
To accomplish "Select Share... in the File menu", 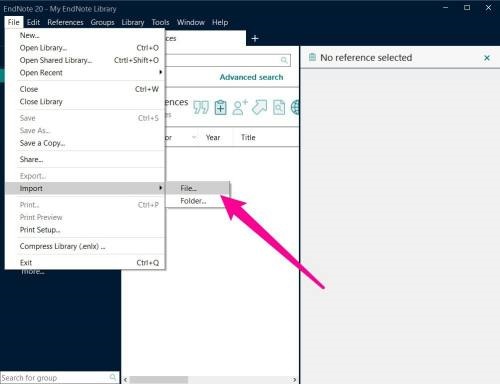I will 85,159.
